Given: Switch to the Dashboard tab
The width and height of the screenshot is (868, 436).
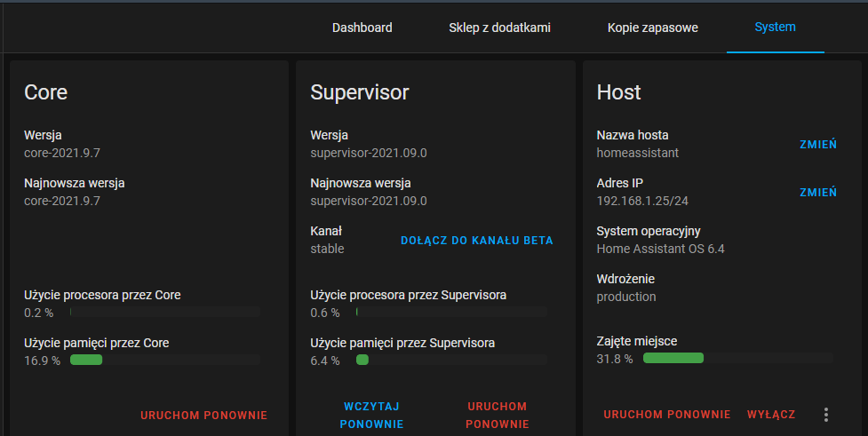Looking at the screenshot, I should tap(362, 28).
